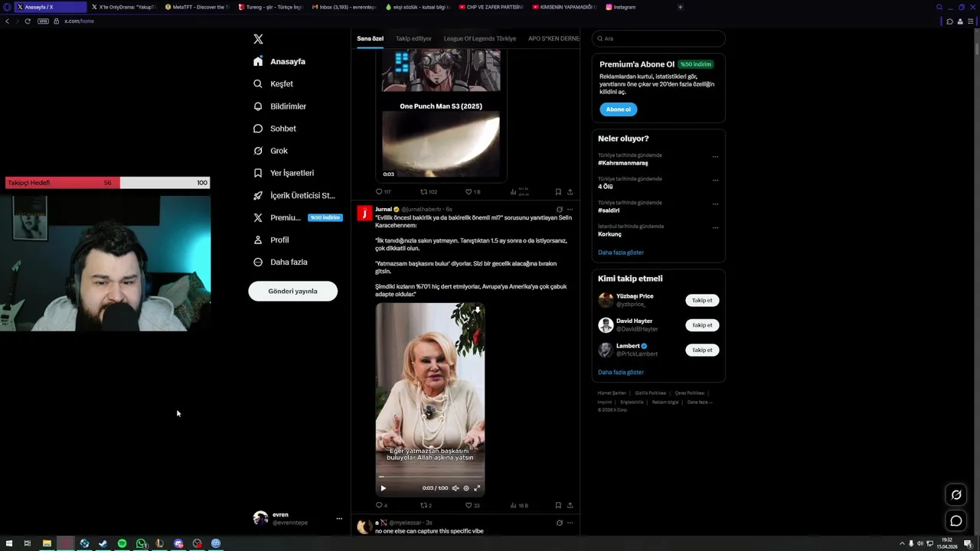This screenshot has height=551, width=980.
Task: Open #Kahramanmaraş trending topic
Action: 623,163
